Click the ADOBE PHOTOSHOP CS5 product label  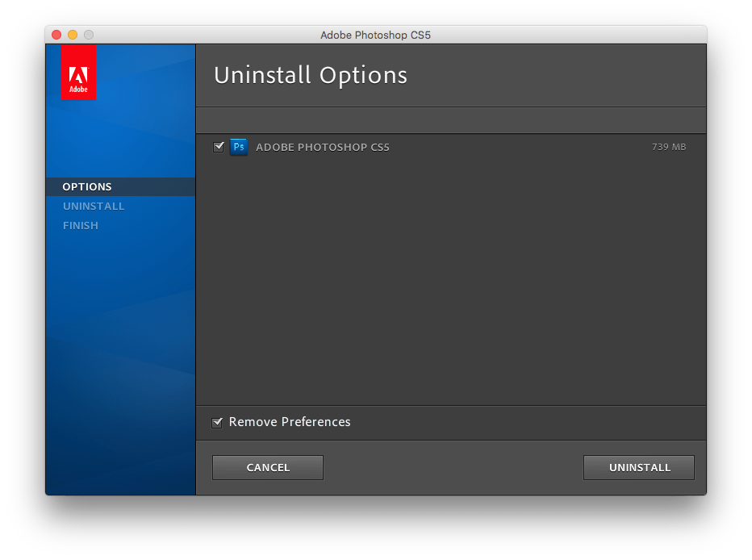[323, 147]
